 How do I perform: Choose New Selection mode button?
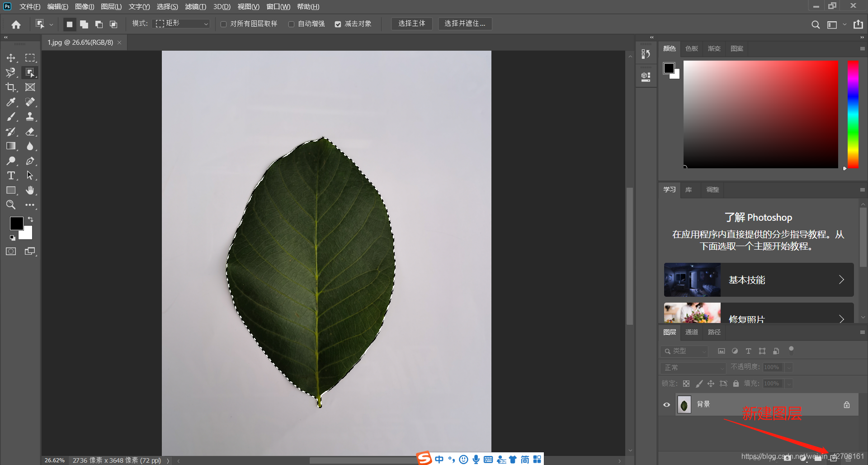point(69,24)
